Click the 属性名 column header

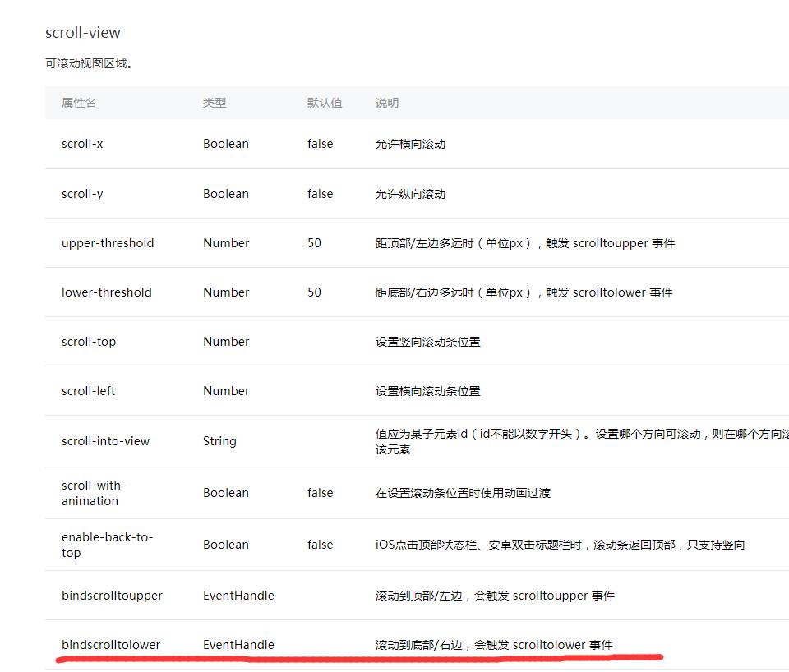(x=79, y=103)
